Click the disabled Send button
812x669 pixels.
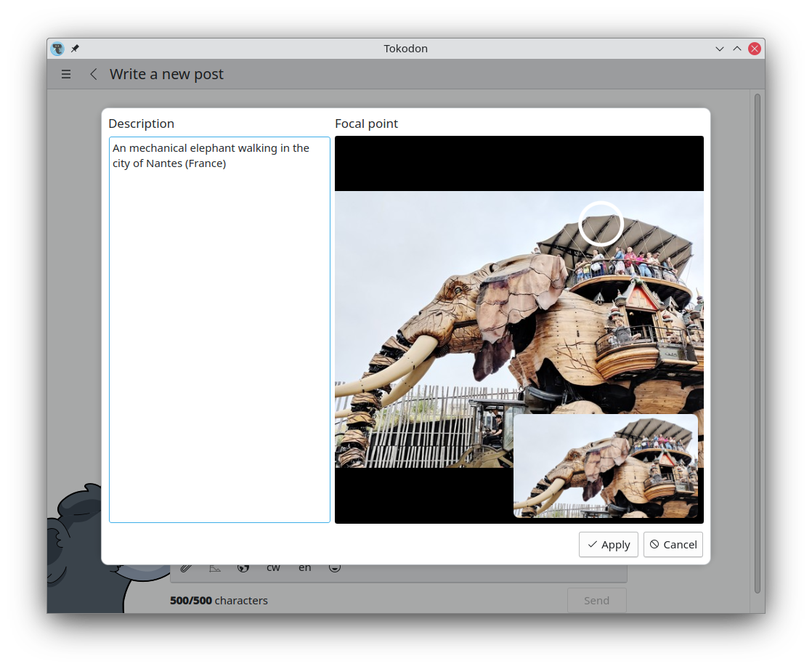click(596, 601)
